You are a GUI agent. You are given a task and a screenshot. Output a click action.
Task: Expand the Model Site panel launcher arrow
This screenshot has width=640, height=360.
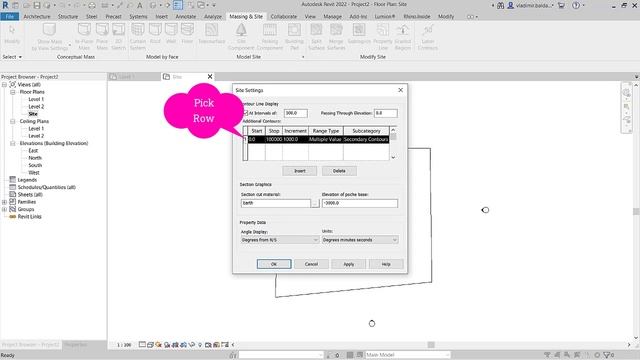pyautogui.click(x=303, y=57)
